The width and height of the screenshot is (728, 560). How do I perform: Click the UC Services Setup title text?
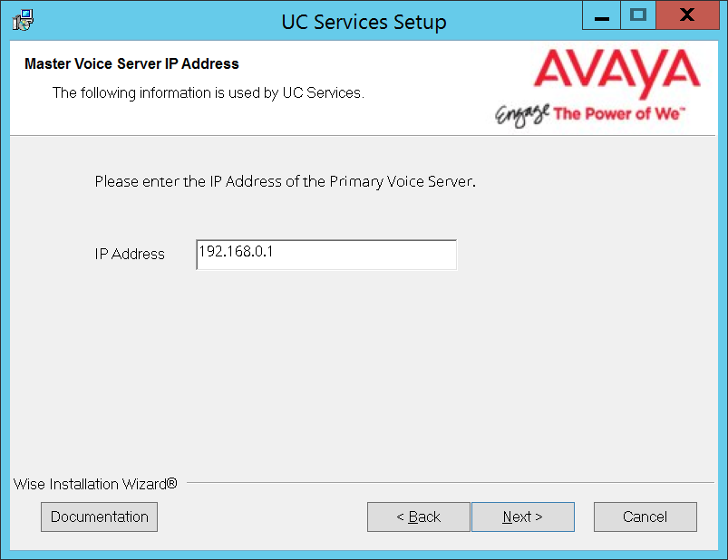point(364,22)
